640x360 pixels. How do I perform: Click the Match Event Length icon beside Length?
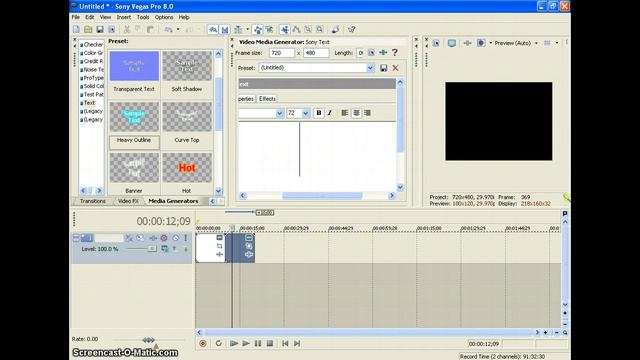[371, 53]
